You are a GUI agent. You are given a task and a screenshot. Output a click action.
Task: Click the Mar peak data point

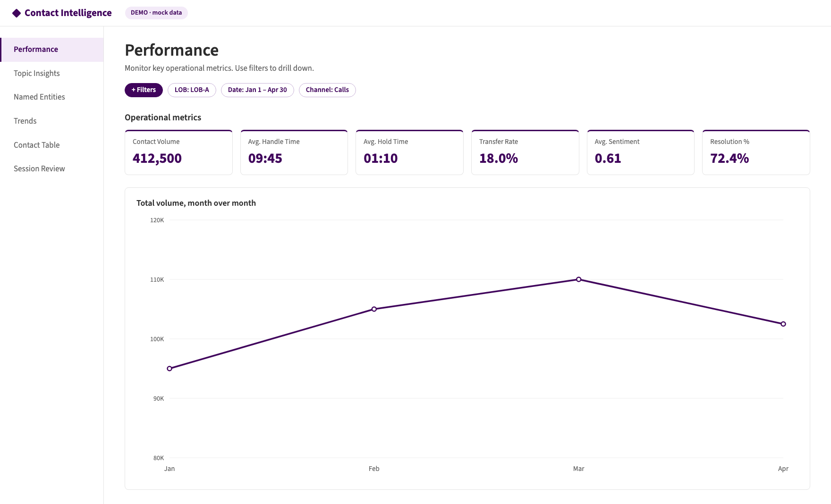579,279
